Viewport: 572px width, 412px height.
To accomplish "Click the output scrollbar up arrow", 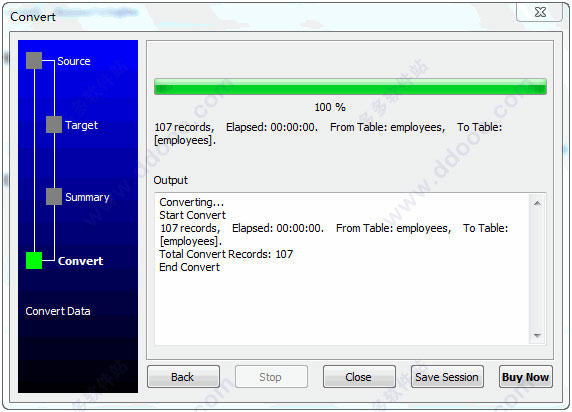I will point(537,203).
